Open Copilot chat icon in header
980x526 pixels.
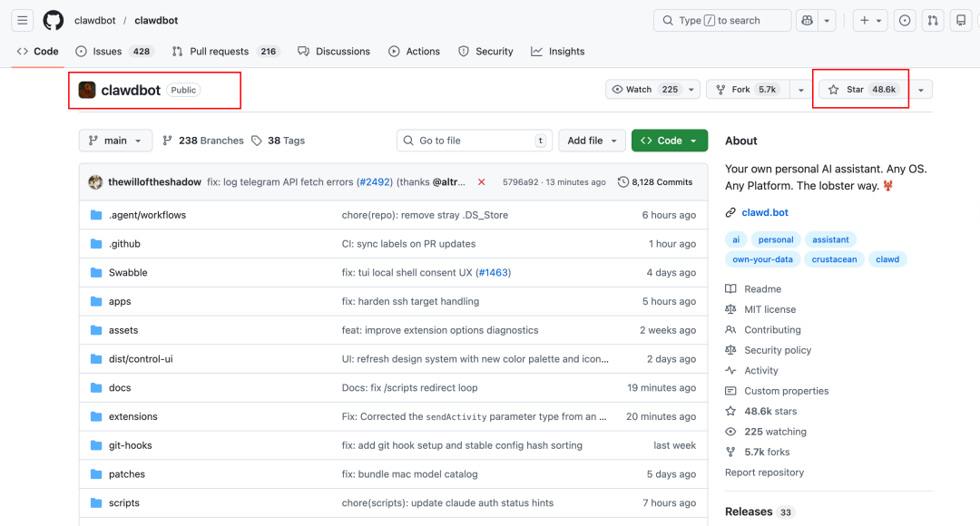pos(807,21)
